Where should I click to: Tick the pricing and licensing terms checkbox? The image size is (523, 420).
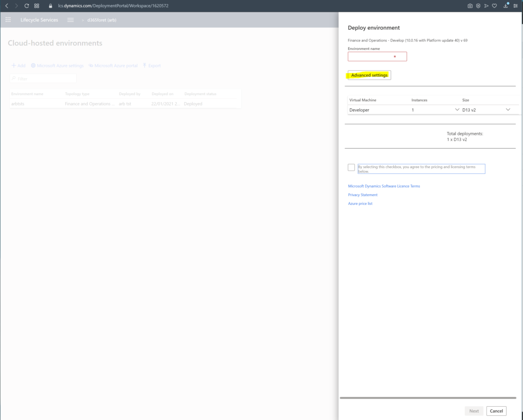point(351,168)
